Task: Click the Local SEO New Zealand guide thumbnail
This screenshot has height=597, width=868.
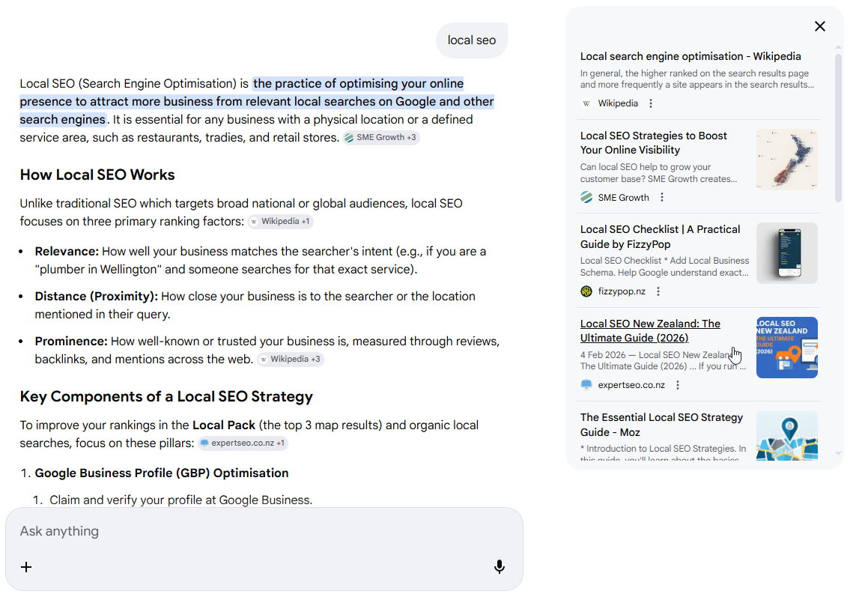Action: click(x=786, y=348)
